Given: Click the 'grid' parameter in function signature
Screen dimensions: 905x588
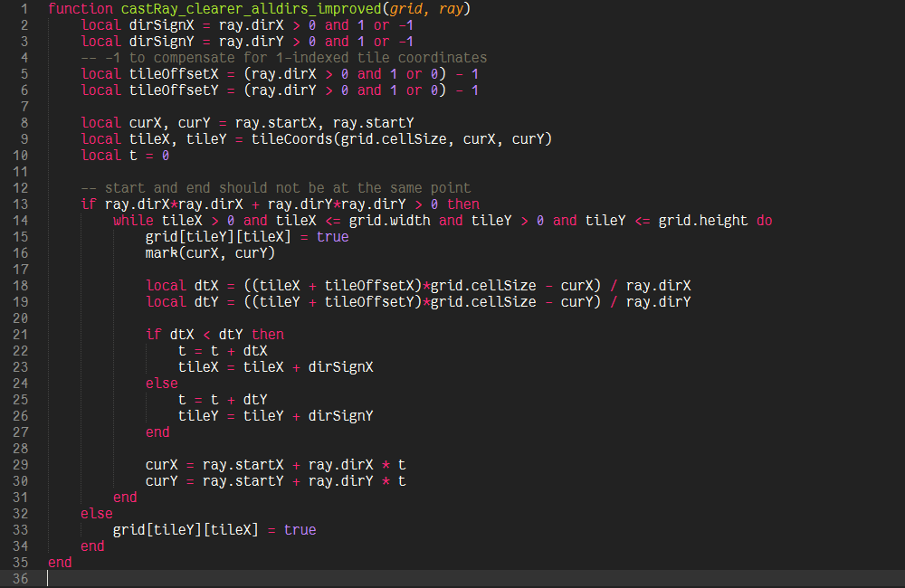Looking at the screenshot, I should (405, 8).
